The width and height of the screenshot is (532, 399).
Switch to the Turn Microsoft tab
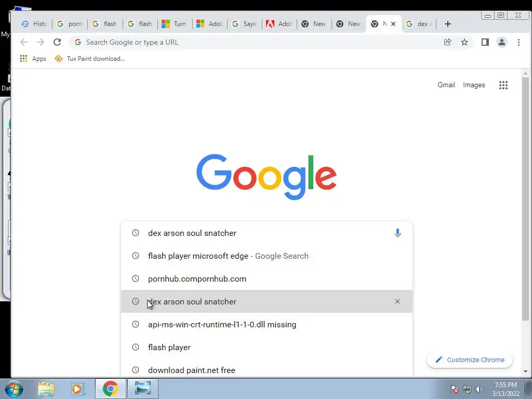pyautogui.click(x=175, y=24)
